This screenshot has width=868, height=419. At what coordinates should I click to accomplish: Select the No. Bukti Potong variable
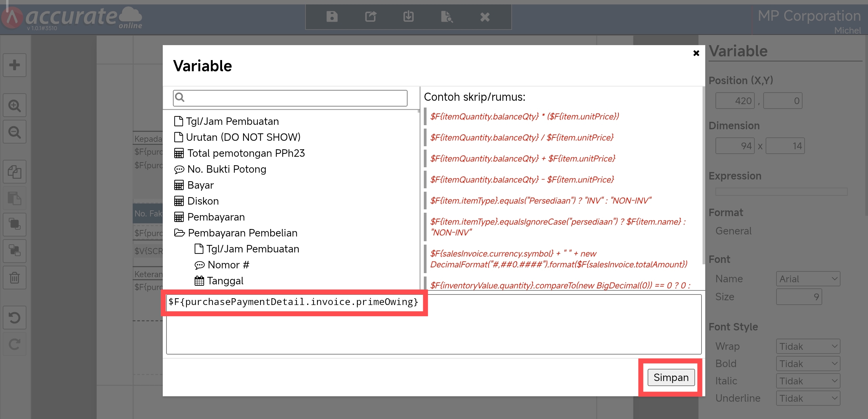(x=226, y=169)
